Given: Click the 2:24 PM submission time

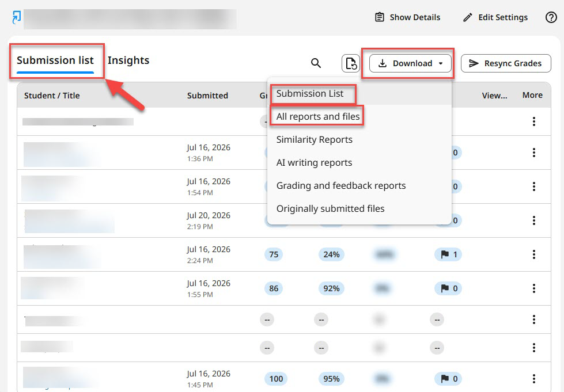Looking at the screenshot, I should pos(200,261).
